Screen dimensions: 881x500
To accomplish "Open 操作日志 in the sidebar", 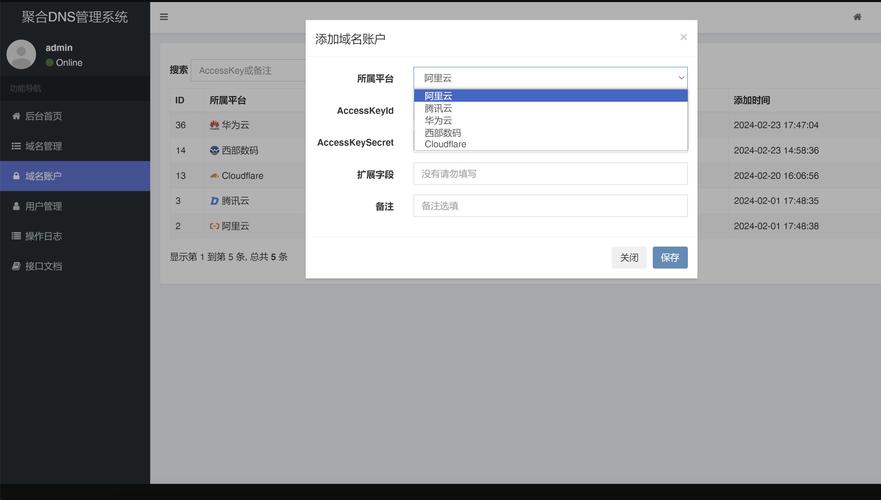I will click(x=43, y=236).
